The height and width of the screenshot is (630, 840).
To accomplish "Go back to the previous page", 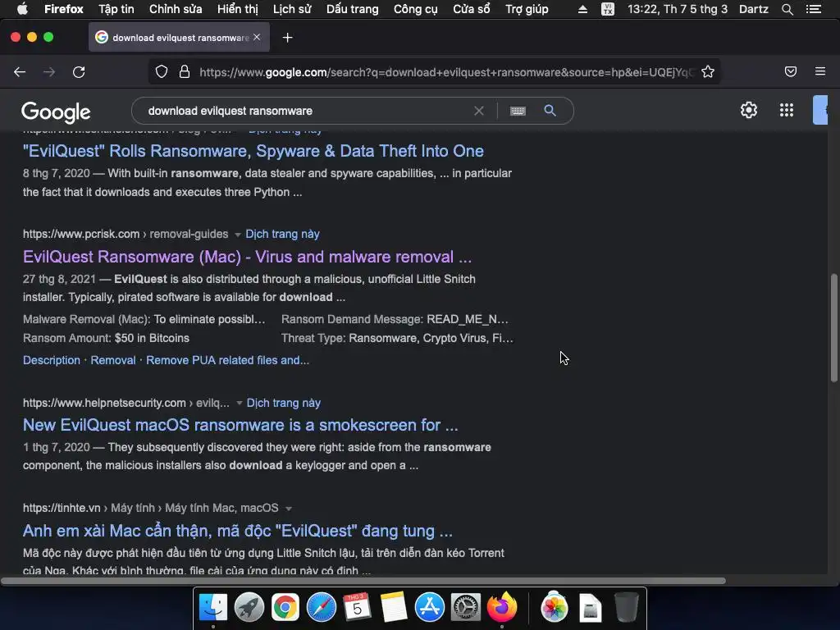I will point(20,72).
